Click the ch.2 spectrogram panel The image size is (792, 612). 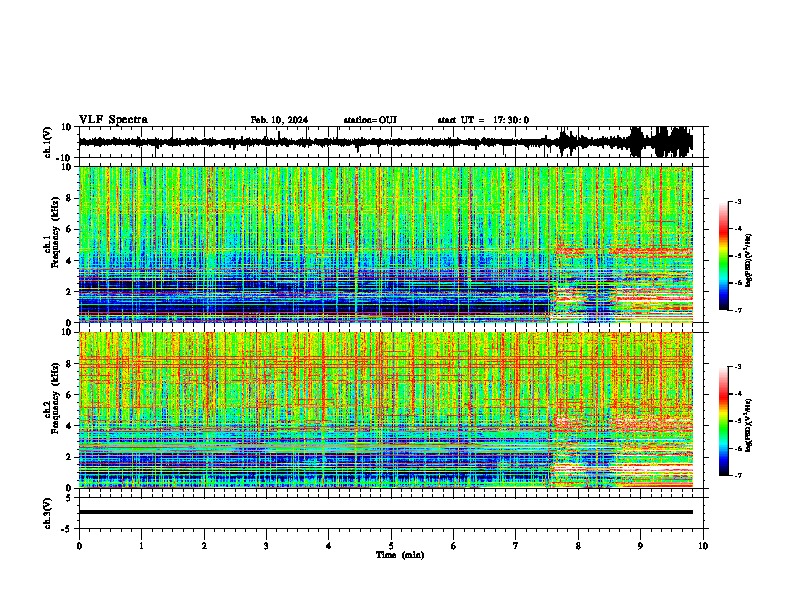coord(385,410)
